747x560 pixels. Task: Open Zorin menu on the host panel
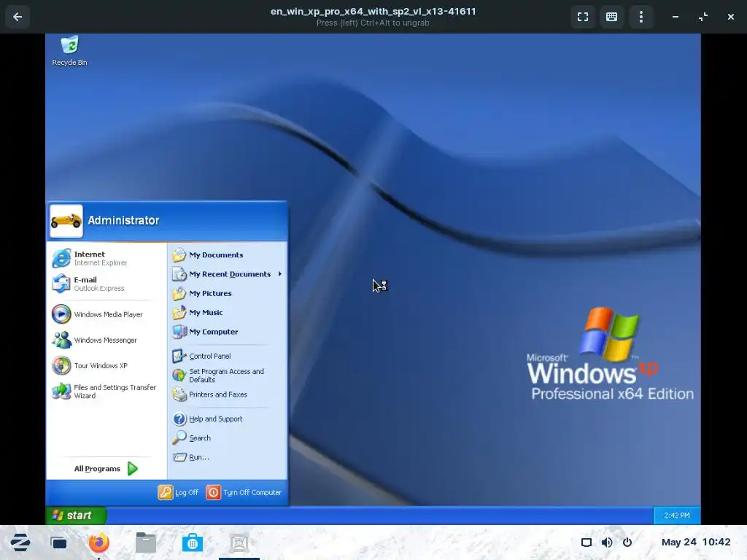click(20, 542)
